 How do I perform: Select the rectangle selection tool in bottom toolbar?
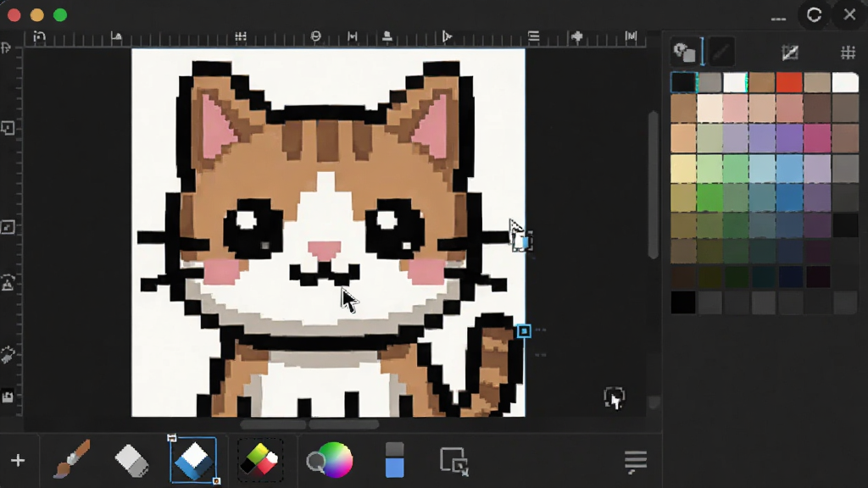(x=454, y=461)
